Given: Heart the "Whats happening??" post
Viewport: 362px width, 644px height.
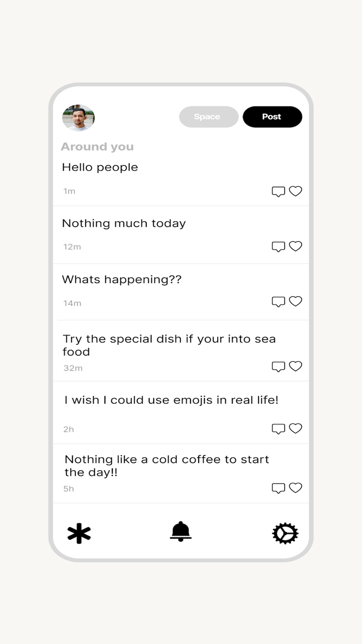Looking at the screenshot, I should coord(295,301).
